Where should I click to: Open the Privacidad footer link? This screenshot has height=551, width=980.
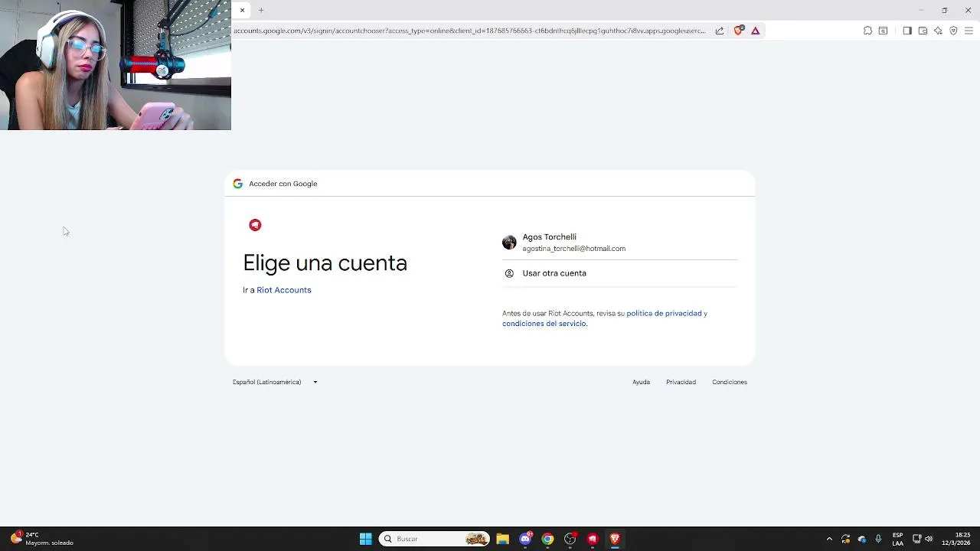681,382
